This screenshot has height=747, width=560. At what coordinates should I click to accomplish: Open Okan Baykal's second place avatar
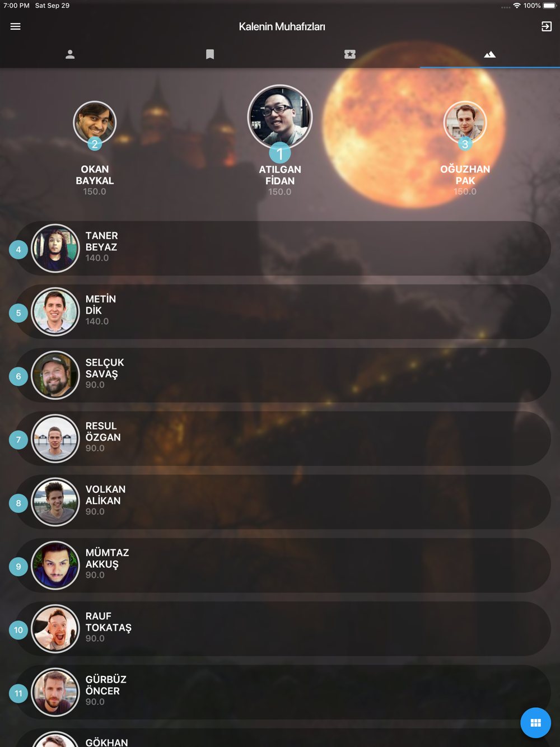pos(95,123)
